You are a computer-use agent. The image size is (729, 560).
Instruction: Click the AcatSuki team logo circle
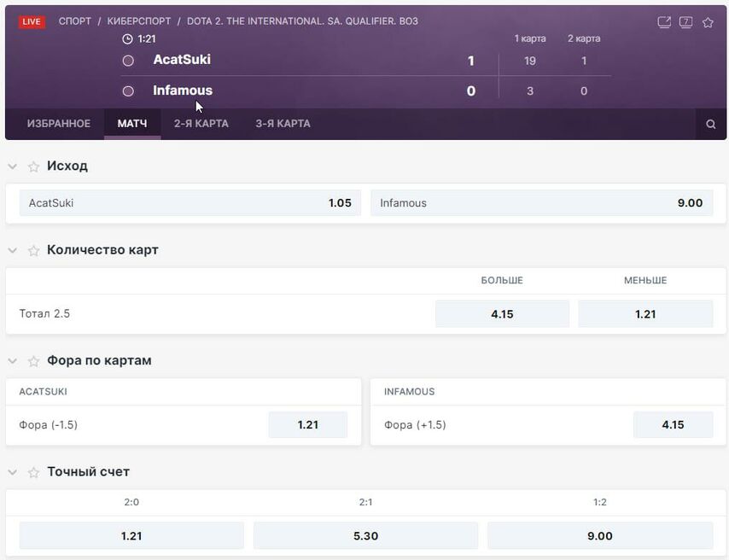(128, 61)
